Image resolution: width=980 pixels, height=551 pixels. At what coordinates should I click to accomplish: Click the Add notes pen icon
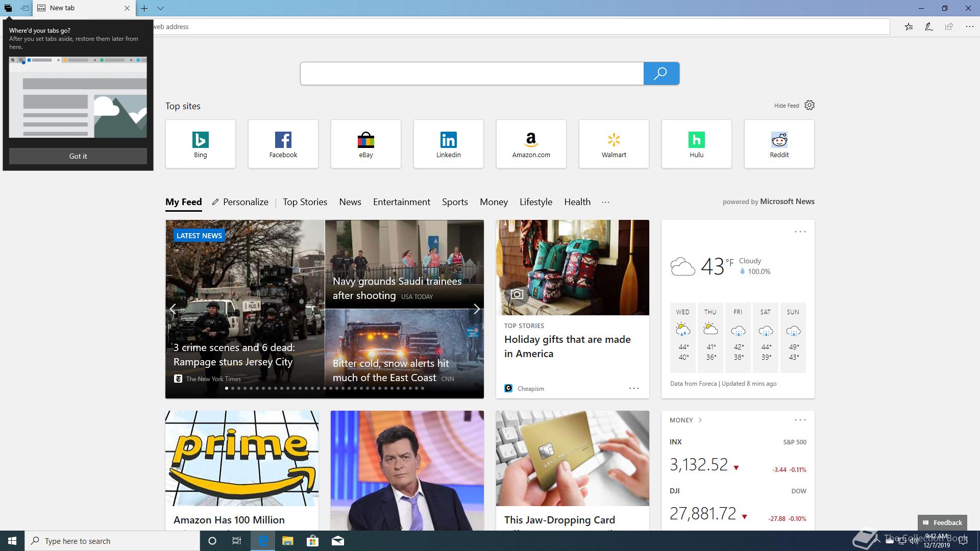929,27
